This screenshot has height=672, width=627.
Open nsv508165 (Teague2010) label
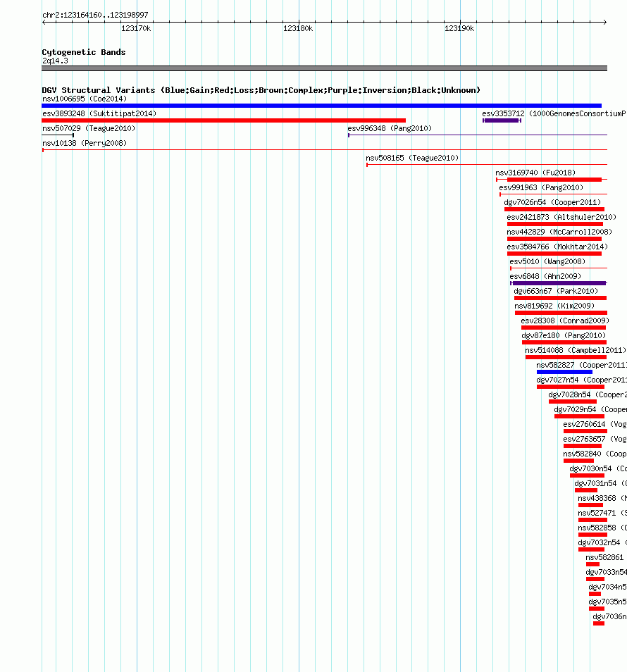click(412, 158)
